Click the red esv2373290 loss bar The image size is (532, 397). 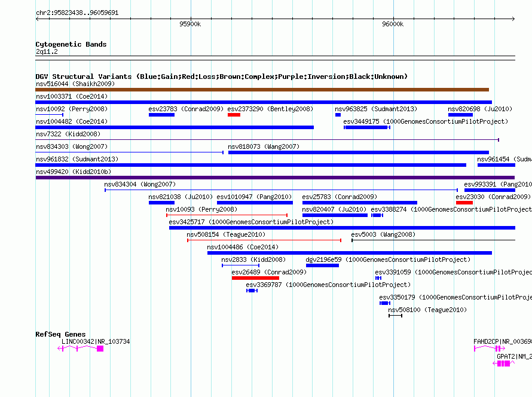coord(234,115)
